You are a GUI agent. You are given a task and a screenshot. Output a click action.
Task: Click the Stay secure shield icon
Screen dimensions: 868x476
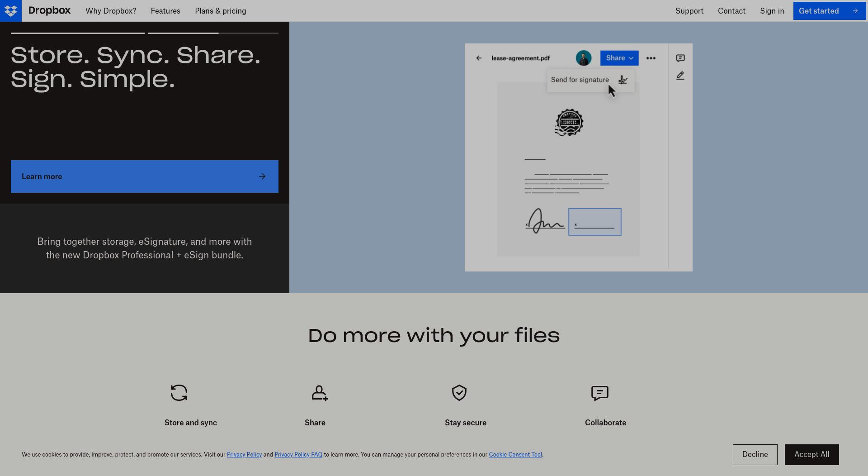(459, 393)
